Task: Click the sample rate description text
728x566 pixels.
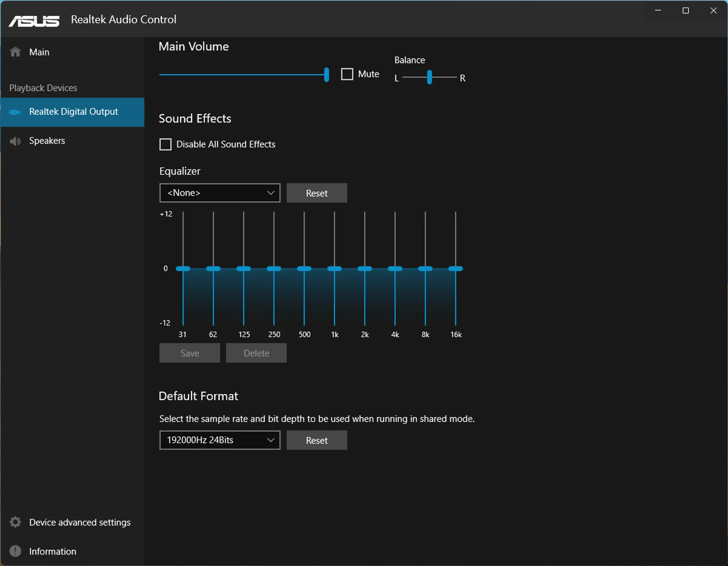Action: tap(317, 419)
